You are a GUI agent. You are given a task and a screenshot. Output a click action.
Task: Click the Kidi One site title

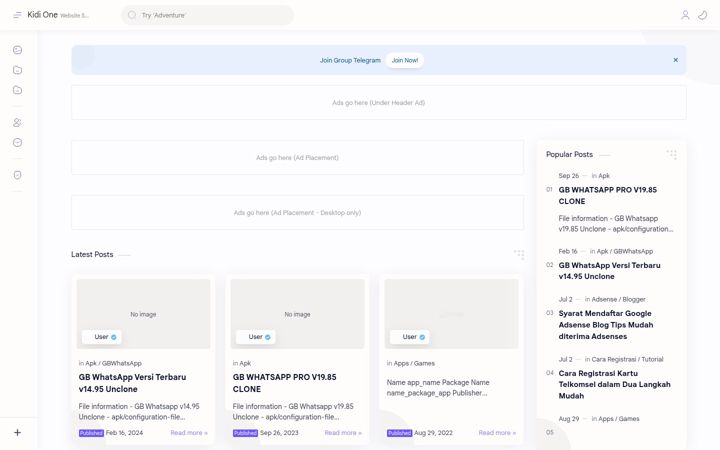pyautogui.click(x=42, y=15)
